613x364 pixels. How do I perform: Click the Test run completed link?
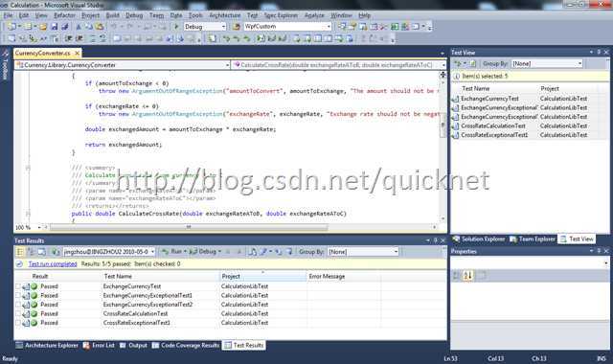tap(53, 264)
